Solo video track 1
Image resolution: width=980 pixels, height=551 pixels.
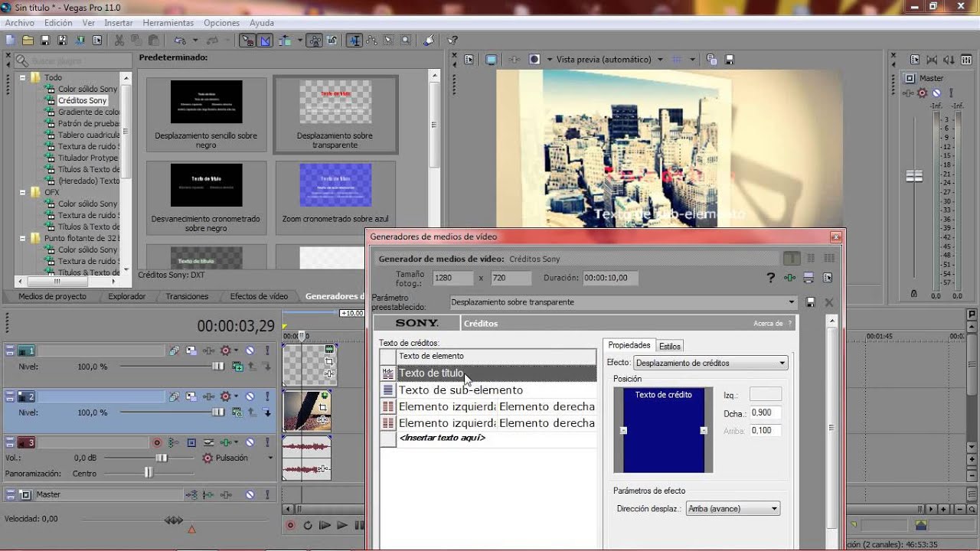tap(266, 350)
